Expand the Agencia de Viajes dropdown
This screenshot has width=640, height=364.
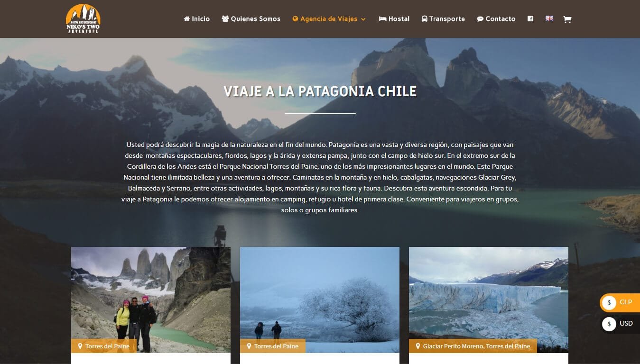click(x=329, y=19)
